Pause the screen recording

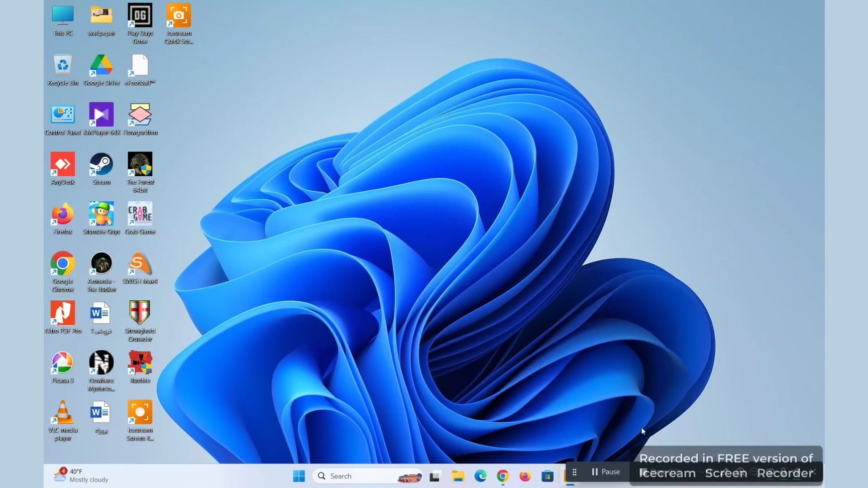pos(606,472)
